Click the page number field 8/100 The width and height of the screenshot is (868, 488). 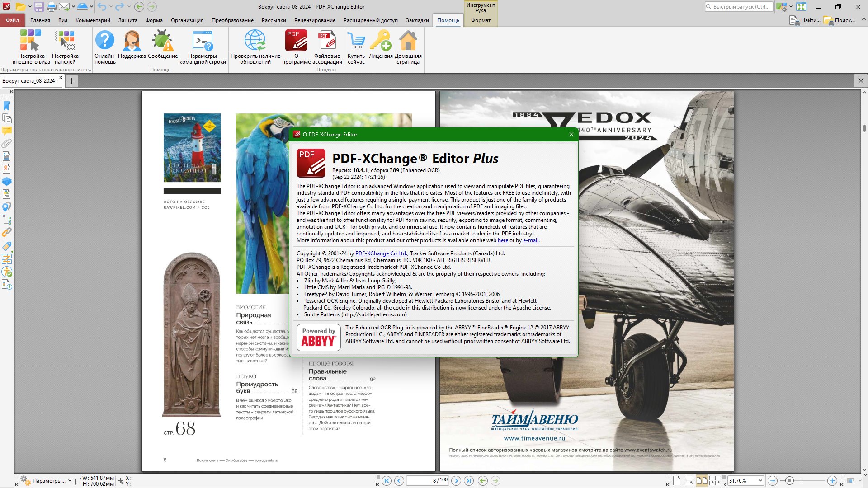pos(427,480)
